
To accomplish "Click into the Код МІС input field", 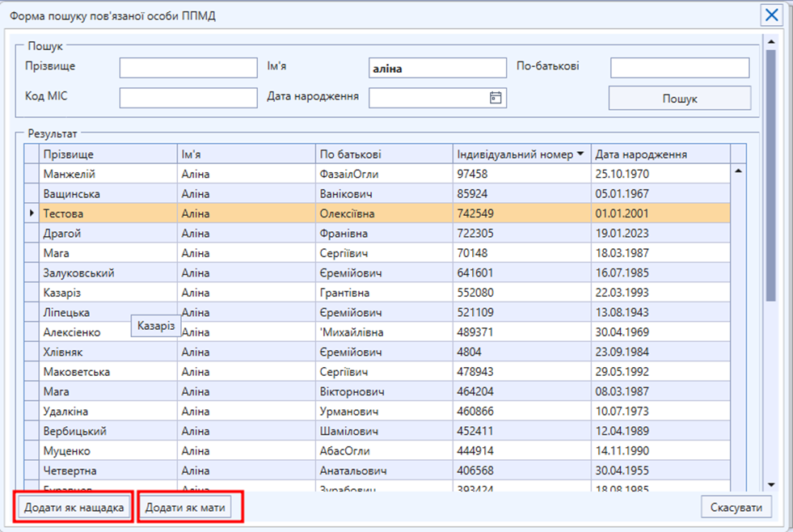I will pos(188,98).
